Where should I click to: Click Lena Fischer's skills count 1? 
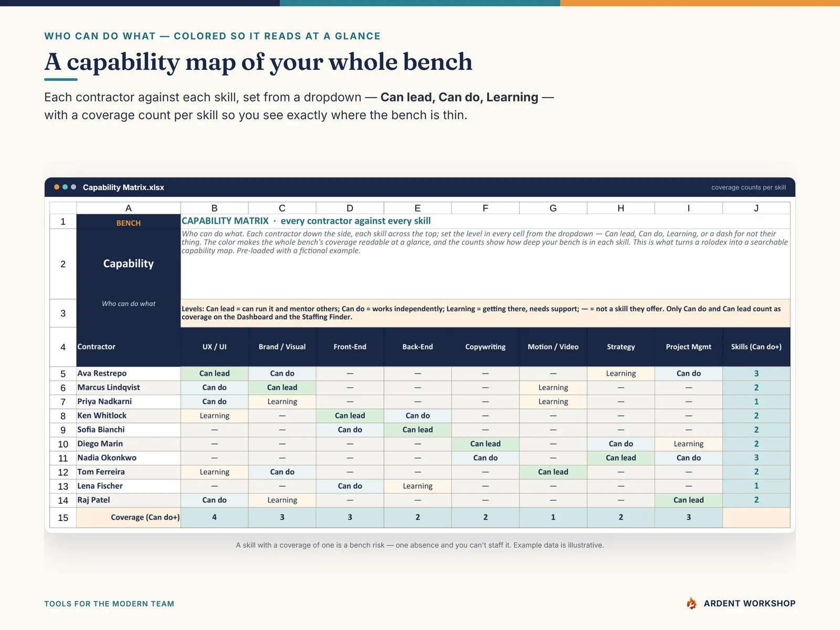[x=757, y=486]
